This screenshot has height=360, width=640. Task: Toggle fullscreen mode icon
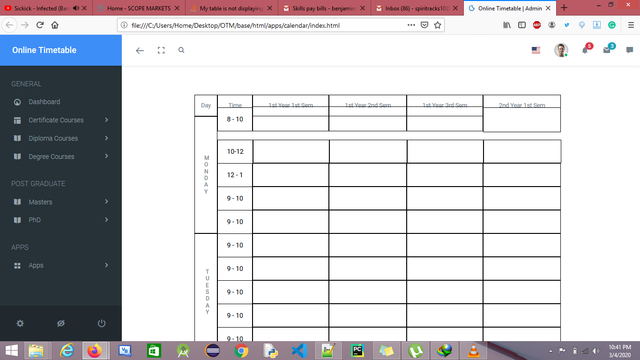coord(161,50)
